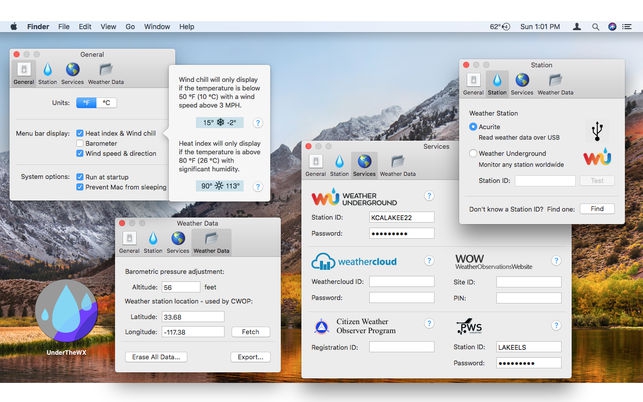Click the Longitude input field

click(193, 332)
